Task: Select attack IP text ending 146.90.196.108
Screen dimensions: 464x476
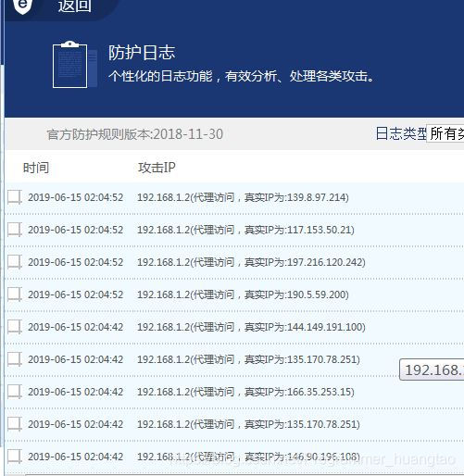Action: click(x=248, y=457)
